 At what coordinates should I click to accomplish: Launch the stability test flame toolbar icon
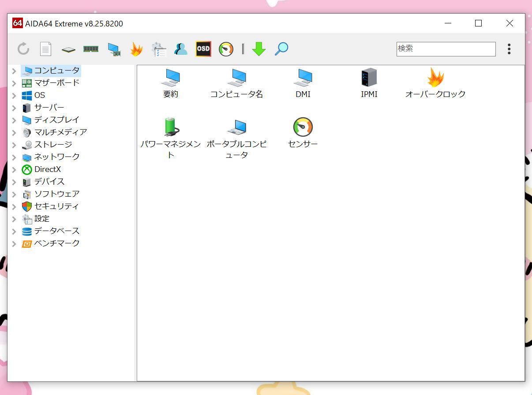pos(136,49)
